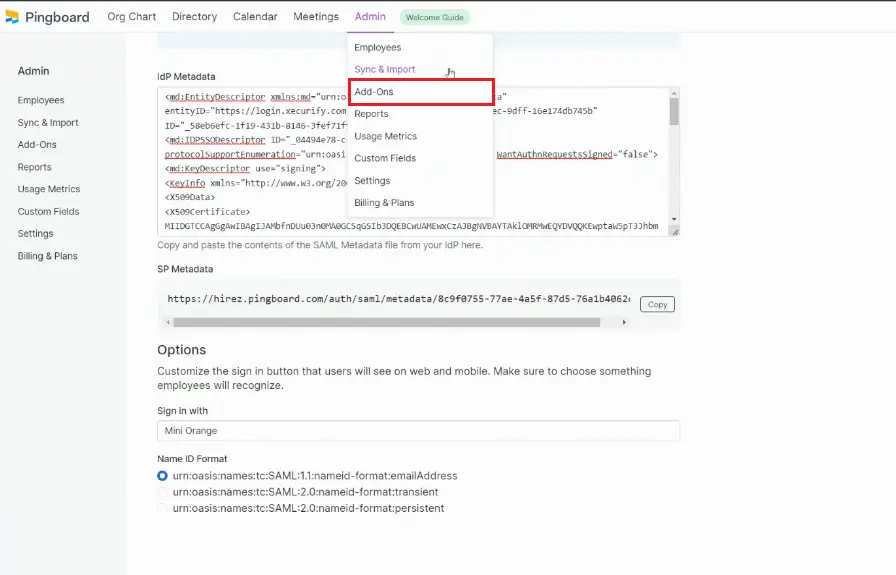Open the Calendar tab
This screenshot has width=896, height=575.
coord(255,17)
